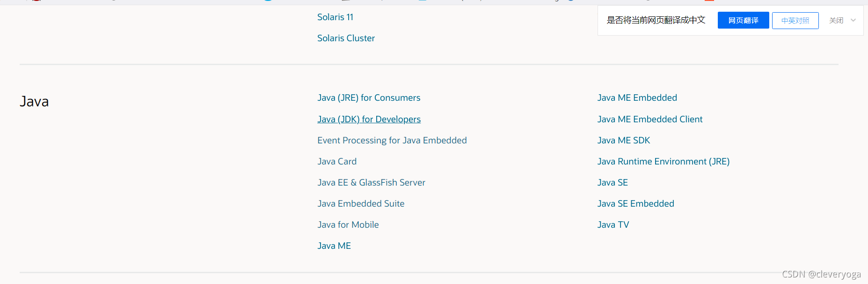Open the Solaris 11 link
Viewport: 868px width, 284px height.
[x=335, y=17]
